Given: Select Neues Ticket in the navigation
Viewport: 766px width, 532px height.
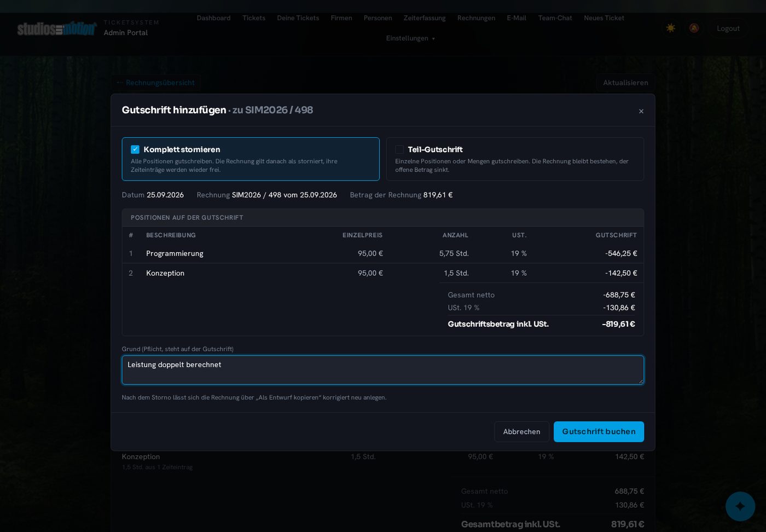Looking at the screenshot, I should click(x=604, y=18).
